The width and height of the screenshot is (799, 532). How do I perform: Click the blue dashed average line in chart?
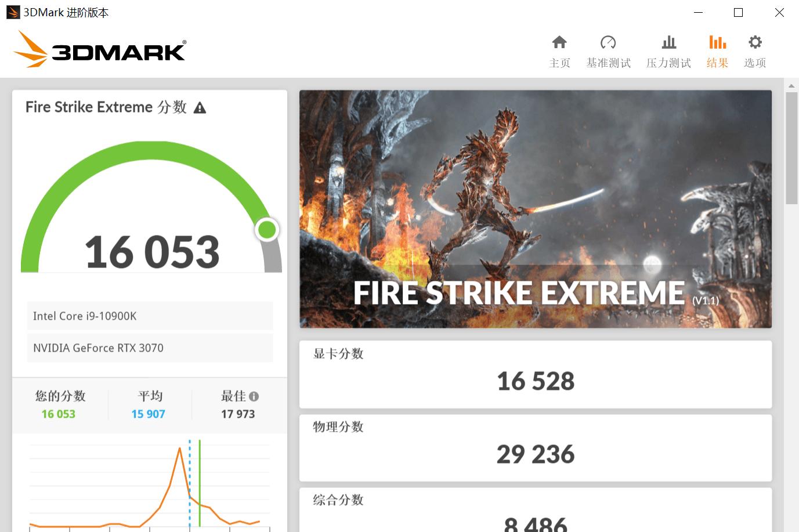pos(190,483)
